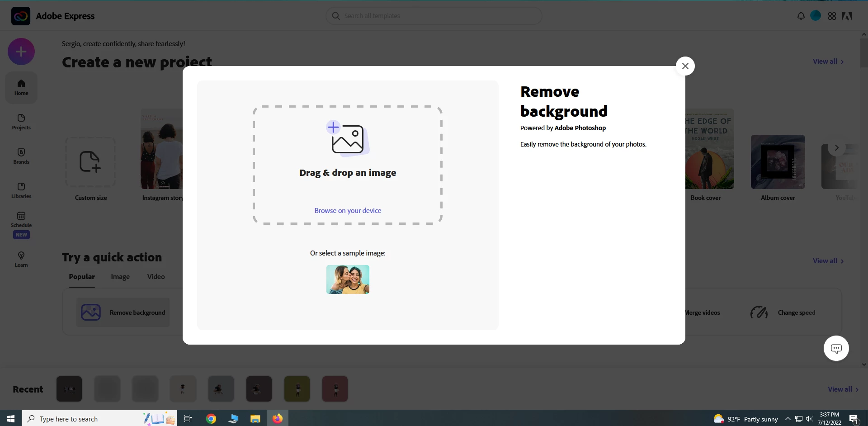This screenshot has width=868, height=426.
Task: Click Browse on your device link
Action: click(x=348, y=211)
